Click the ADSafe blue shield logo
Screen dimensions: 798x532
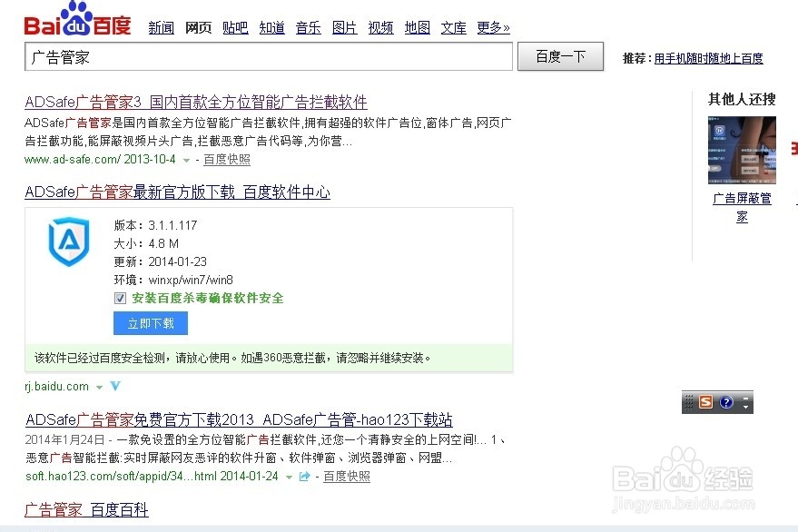point(67,242)
